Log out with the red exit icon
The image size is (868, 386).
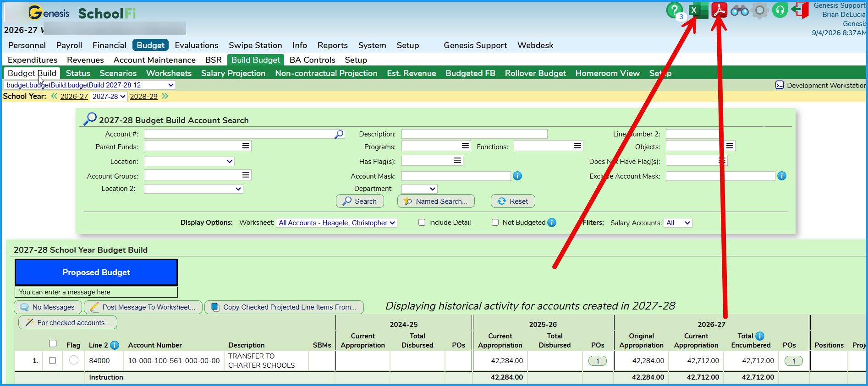tap(800, 10)
